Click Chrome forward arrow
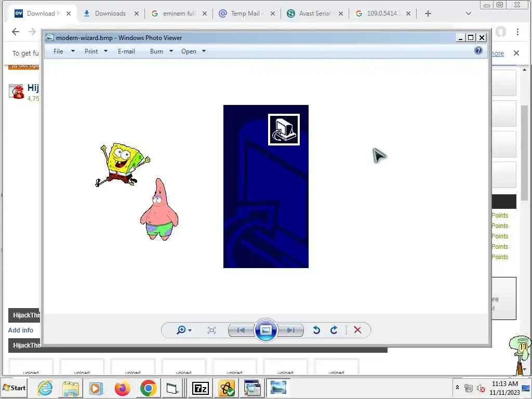The height and width of the screenshot is (399, 532). click(32, 32)
